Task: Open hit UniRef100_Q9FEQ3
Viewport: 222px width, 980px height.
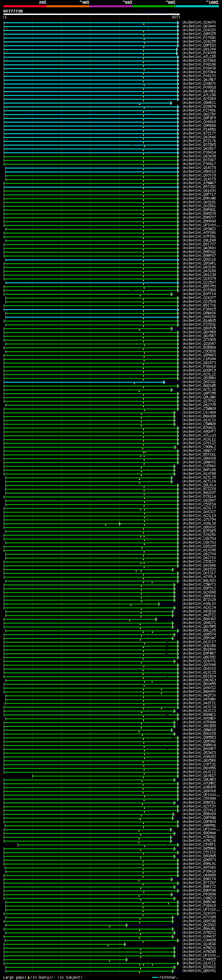Action: [x=199, y=46]
